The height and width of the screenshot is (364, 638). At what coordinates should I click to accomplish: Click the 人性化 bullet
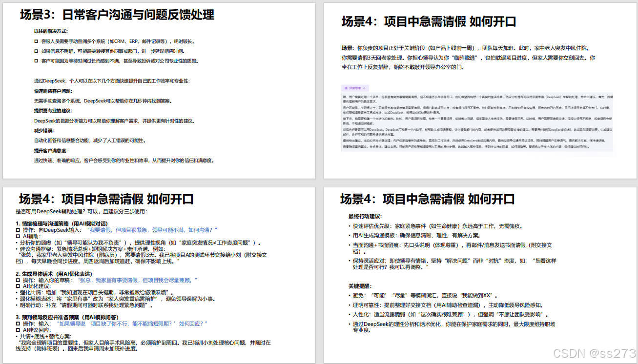(449, 314)
